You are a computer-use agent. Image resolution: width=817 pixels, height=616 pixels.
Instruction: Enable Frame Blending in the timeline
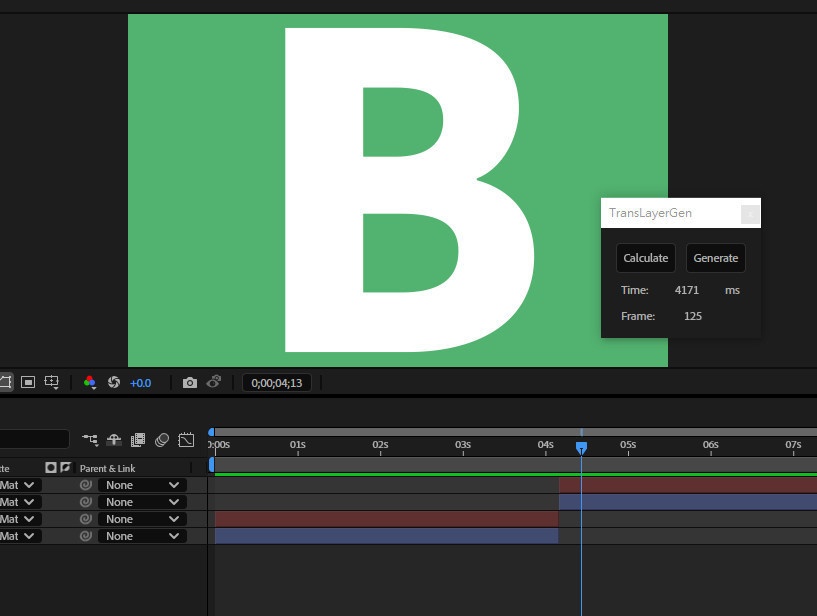click(136, 438)
